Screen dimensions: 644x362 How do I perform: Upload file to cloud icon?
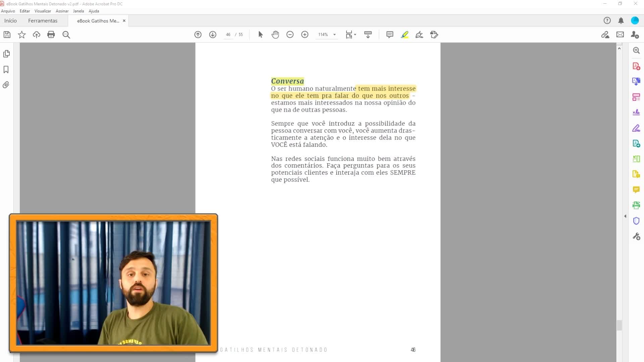(x=37, y=35)
